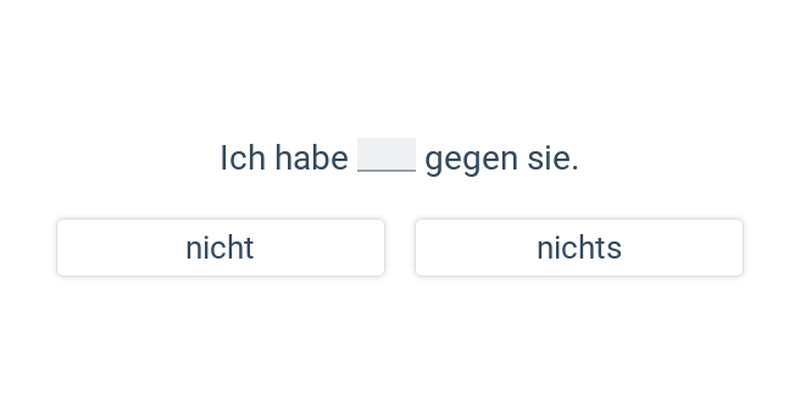Submit 'nicht' as the missing word
The image size is (800, 400).
220,247
